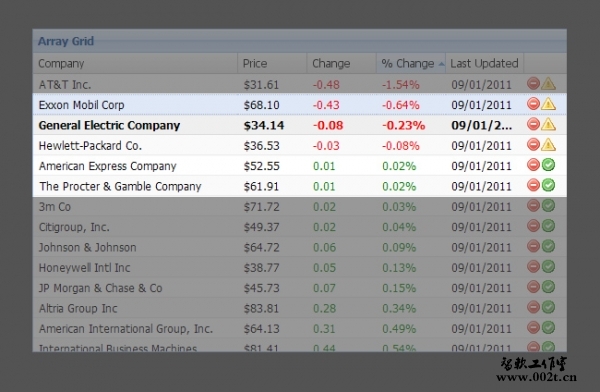Click green check icon for Procter & Gamble
This screenshot has height=392, width=600.
pyautogui.click(x=548, y=185)
